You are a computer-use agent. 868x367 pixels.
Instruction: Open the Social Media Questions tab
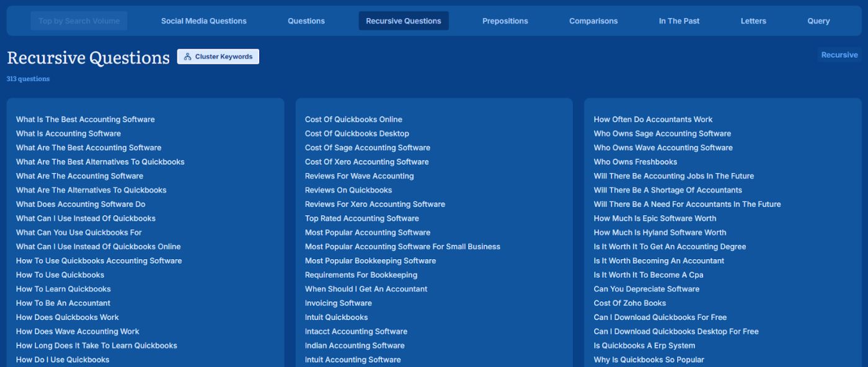click(203, 21)
